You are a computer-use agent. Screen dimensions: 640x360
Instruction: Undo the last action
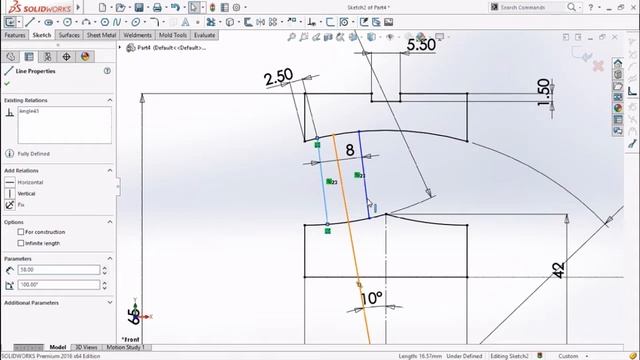tap(175, 7)
